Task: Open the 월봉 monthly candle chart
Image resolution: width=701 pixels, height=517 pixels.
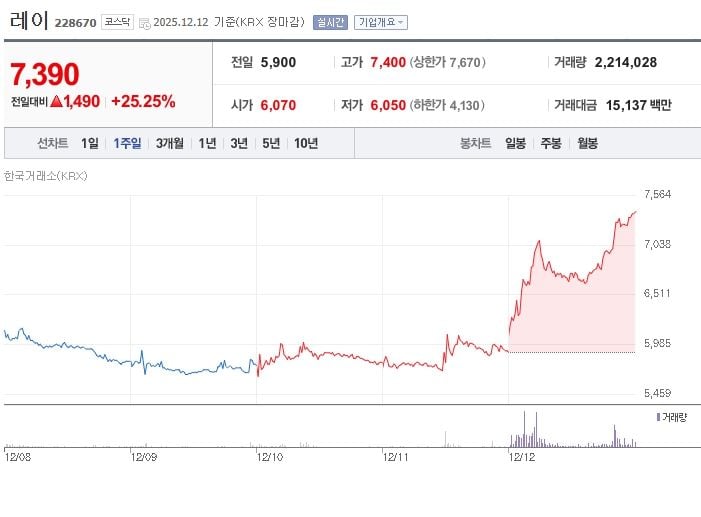Action: coord(587,143)
